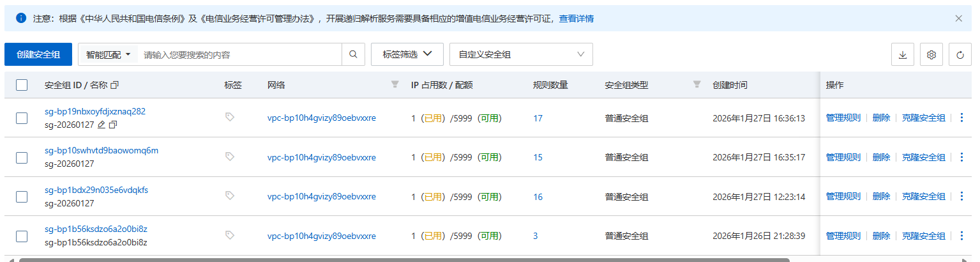Open more-actions dots for sg-bp1bdx29n035e6vdqkfs

[x=962, y=197]
